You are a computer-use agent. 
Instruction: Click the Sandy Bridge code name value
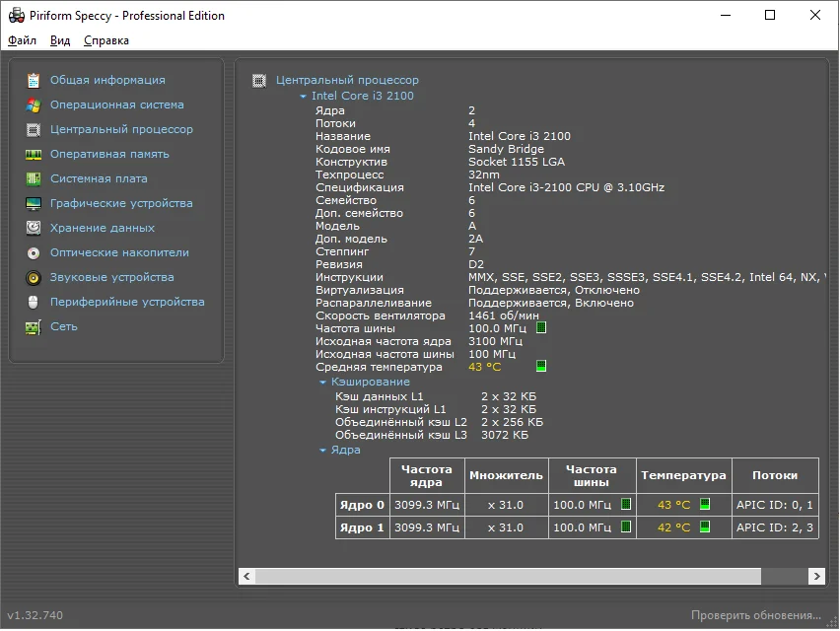pyautogui.click(x=506, y=149)
